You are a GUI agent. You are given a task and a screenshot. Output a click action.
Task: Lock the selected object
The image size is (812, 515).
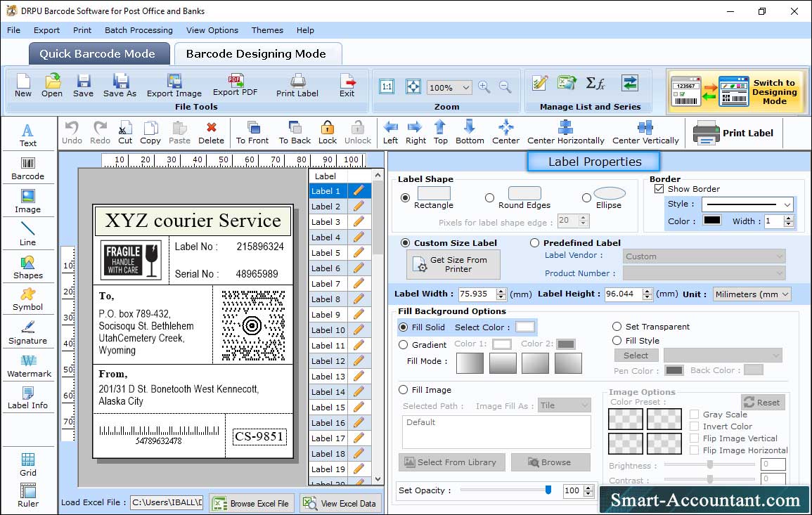tap(328, 133)
